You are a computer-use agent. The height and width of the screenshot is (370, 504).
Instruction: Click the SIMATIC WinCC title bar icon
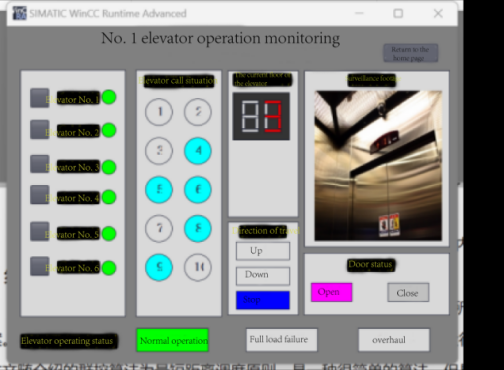point(19,13)
